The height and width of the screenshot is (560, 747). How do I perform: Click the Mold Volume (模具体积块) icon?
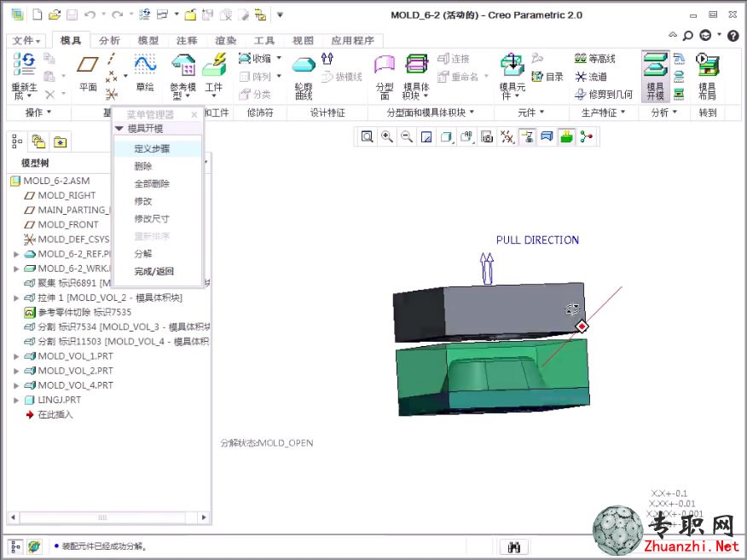pyautogui.click(x=416, y=64)
